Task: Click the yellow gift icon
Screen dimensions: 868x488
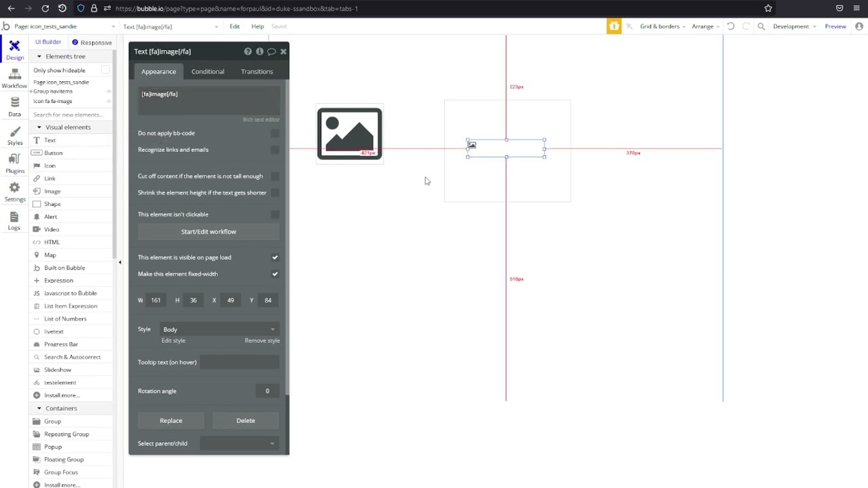Action: [x=614, y=26]
